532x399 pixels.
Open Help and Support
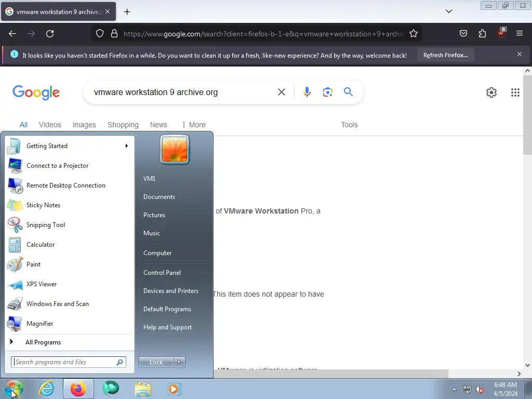pyautogui.click(x=167, y=327)
